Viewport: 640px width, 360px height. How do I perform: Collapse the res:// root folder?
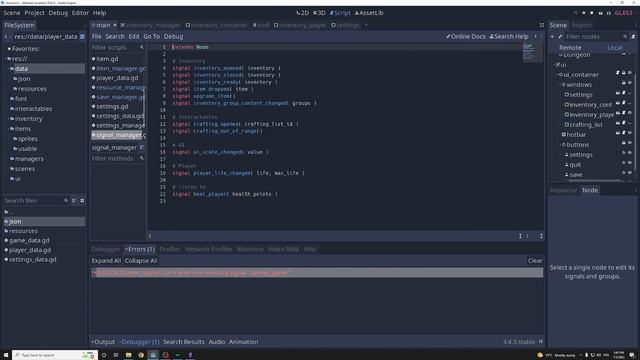pos(7,59)
